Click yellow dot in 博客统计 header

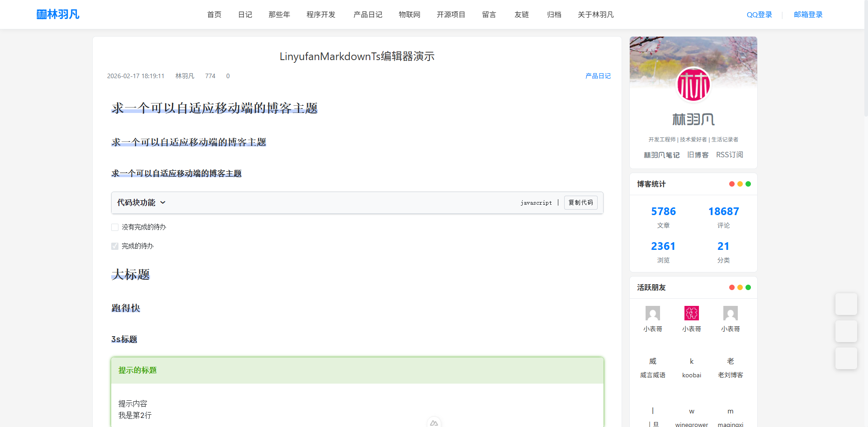[740, 184]
